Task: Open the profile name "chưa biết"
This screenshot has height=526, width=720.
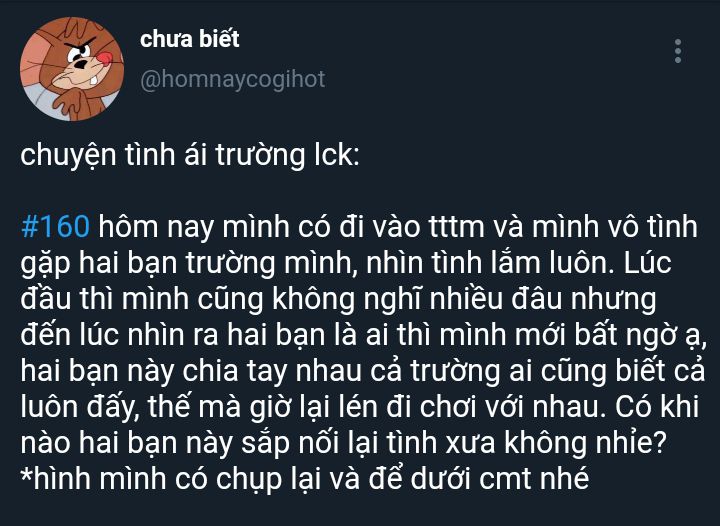Action: pos(190,39)
